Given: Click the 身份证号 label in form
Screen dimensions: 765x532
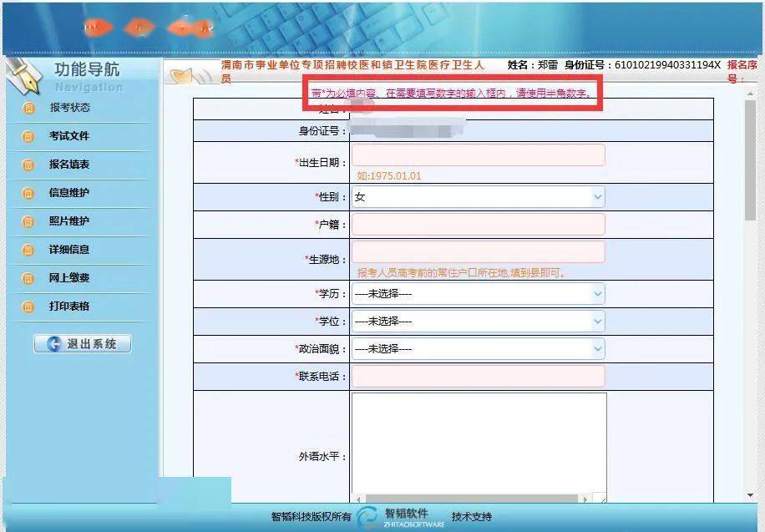Looking at the screenshot, I should click(x=322, y=131).
